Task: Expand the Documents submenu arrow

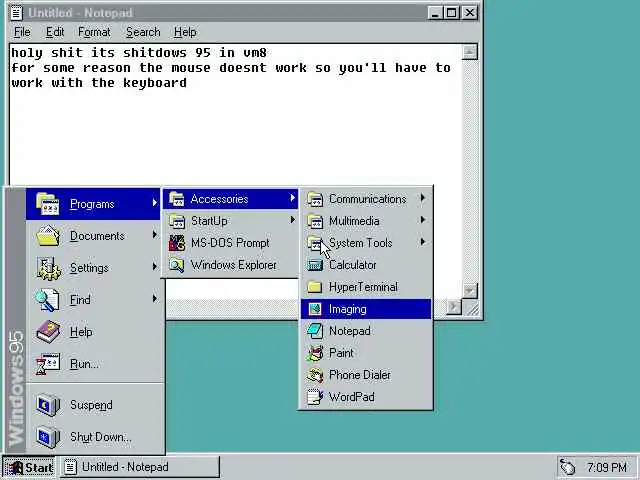Action: pos(155,234)
